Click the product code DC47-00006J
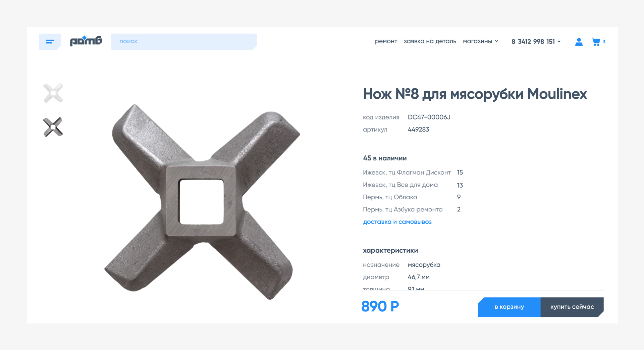This screenshot has height=350, width=644. (429, 117)
